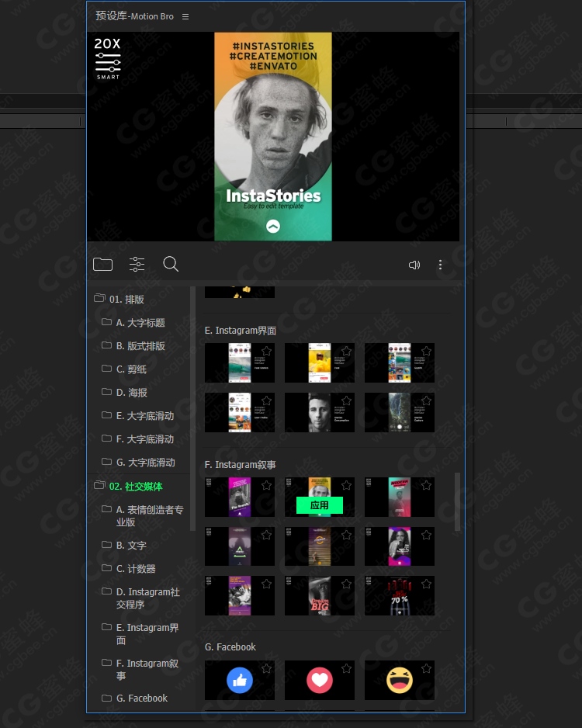Open the G. 大字底滑动 category
The height and width of the screenshot is (728, 582).
coord(145,462)
